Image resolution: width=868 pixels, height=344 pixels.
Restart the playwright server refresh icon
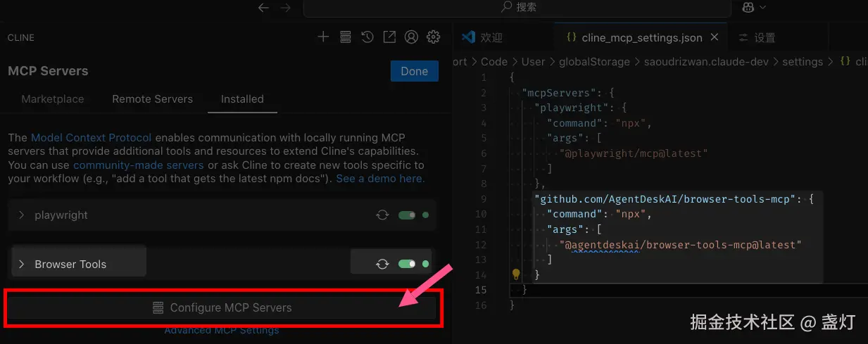(382, 215)
